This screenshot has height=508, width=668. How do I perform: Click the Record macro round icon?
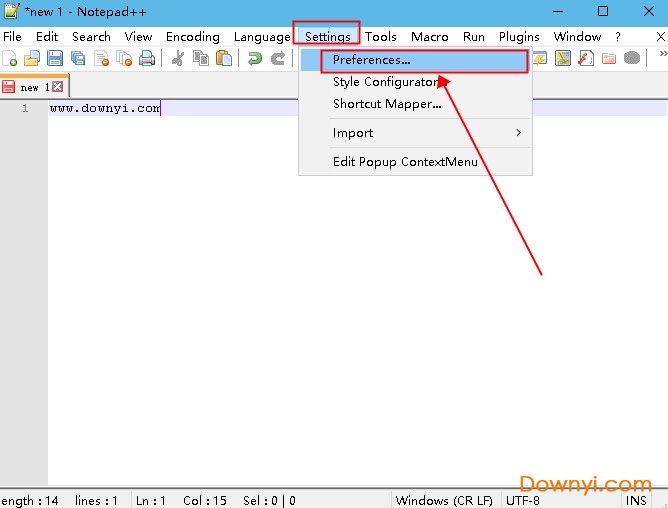click(x=632, y=58)
